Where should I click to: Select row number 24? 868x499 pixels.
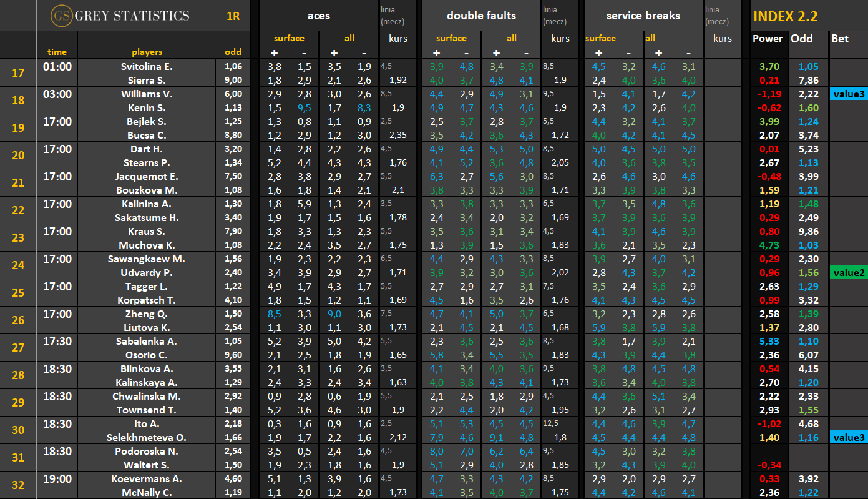click(18, 265)
